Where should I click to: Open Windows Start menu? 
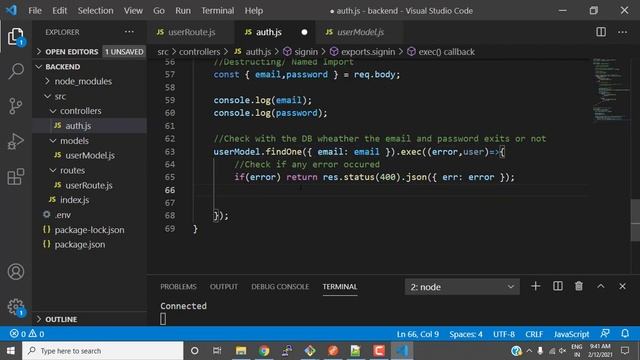click(11, 351)
